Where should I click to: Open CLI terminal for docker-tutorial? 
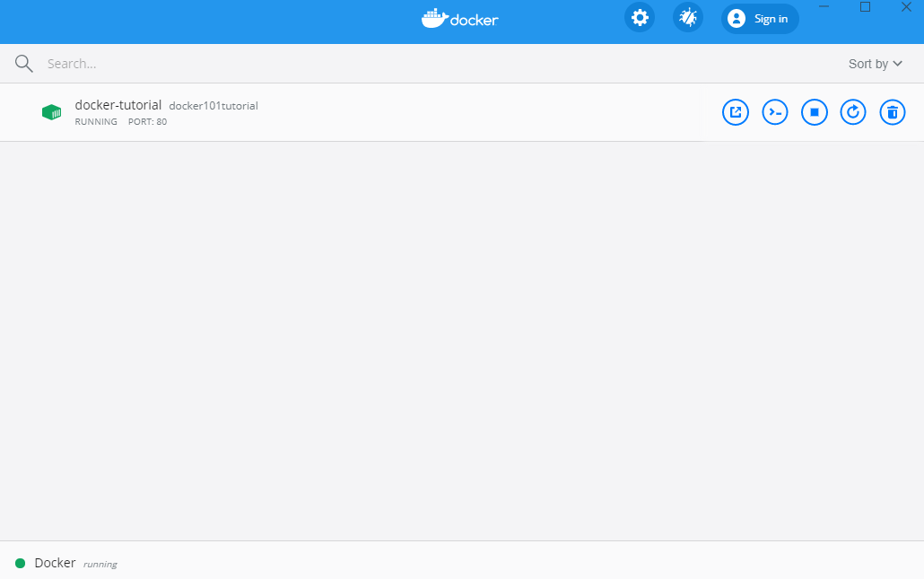(x=775, y=112)
